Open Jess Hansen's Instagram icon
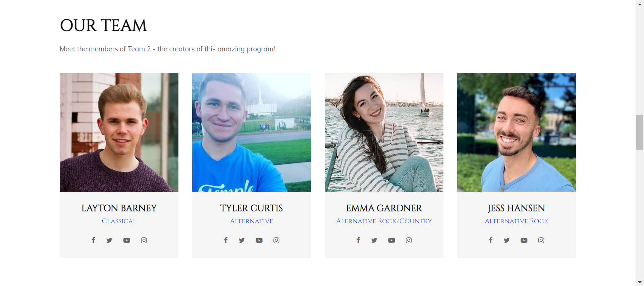This screenshot has height=286, width=644. [x=541, y=240]
